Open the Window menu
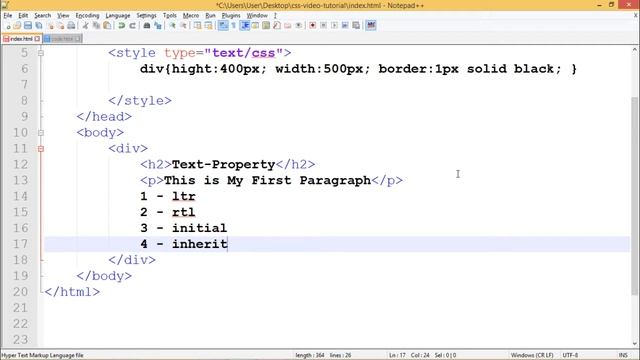The width and height of the screenshot is (640, 360). [x=257, y=16]
